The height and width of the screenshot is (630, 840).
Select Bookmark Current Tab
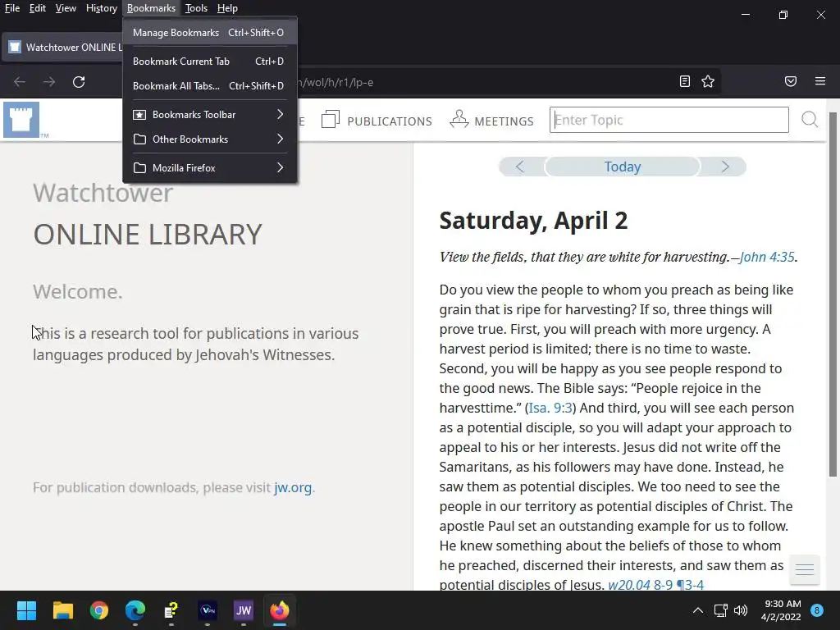click(x=210, y=61)
